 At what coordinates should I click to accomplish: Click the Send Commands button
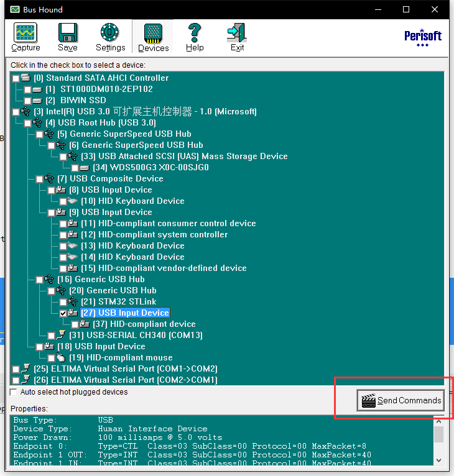pos(401,400)
